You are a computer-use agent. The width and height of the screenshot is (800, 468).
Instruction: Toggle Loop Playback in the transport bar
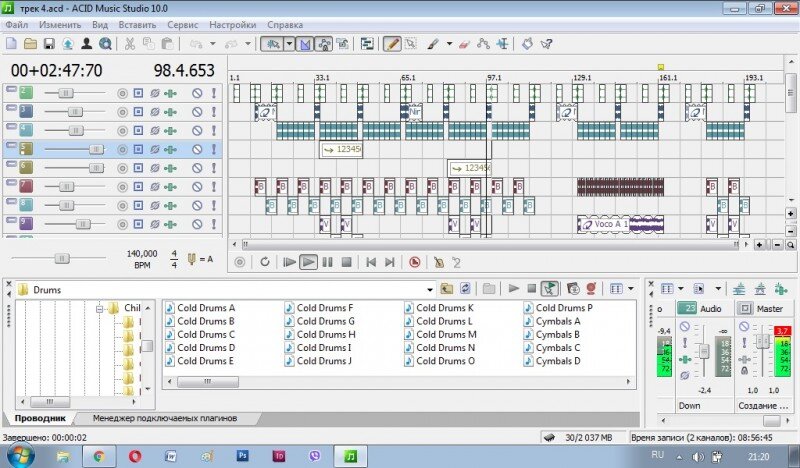pos(264,262)
